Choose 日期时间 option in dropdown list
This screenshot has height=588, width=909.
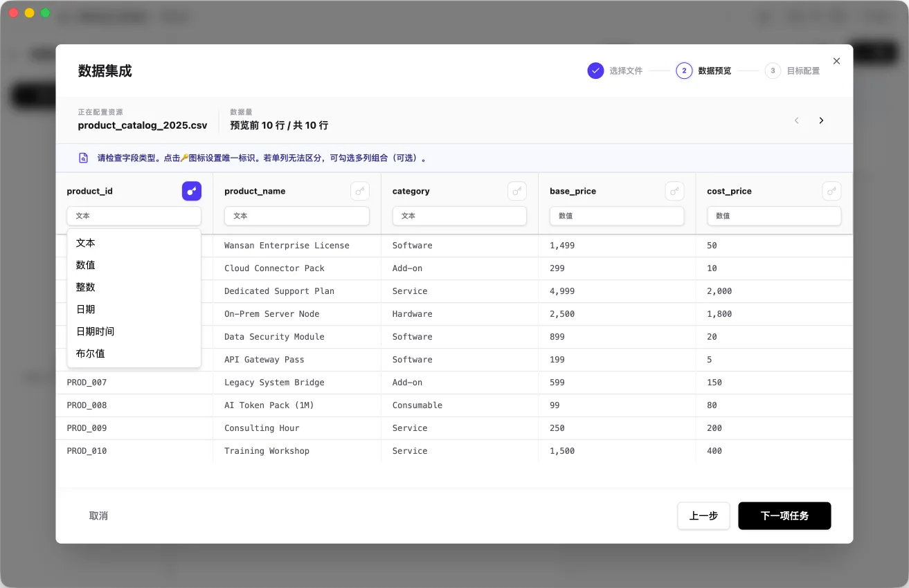click(x=95, y=331)
